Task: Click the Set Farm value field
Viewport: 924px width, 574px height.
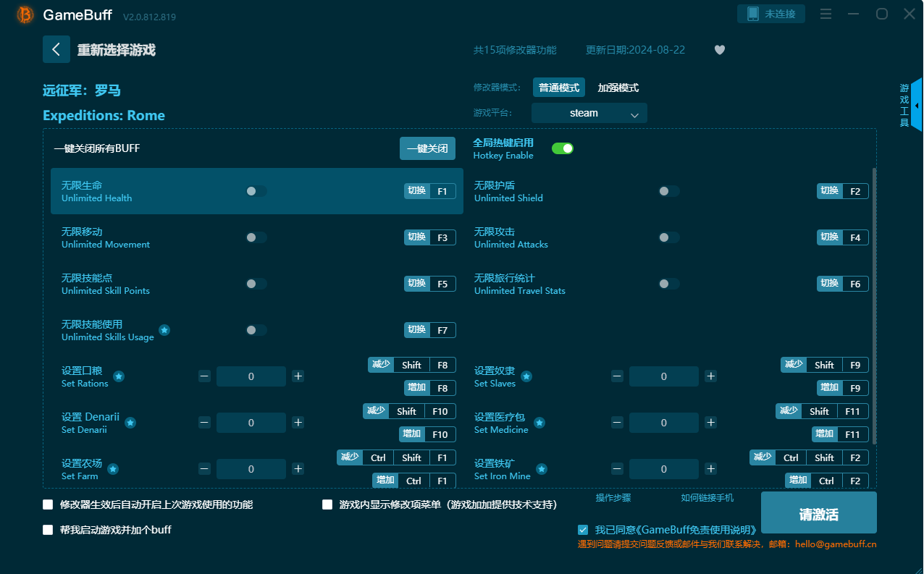Action: [251, 469]
